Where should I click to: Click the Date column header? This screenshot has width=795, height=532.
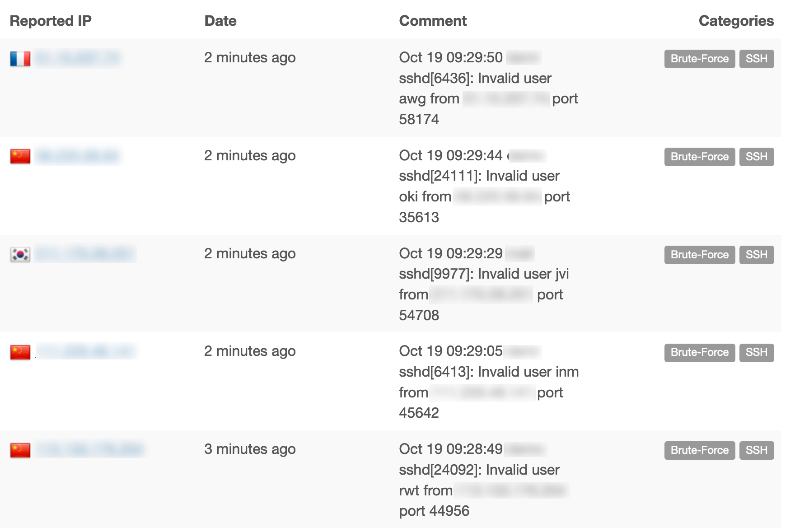[x=220, y=20]
